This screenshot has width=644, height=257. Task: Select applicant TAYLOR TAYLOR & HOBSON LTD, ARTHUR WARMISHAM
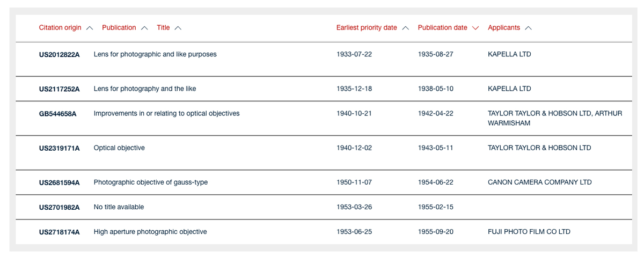point(555,118)
